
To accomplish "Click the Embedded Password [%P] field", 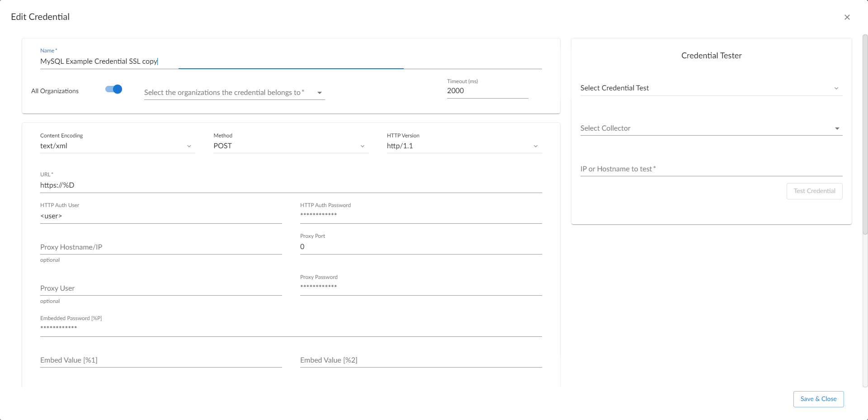I will [x=290, y=328].
